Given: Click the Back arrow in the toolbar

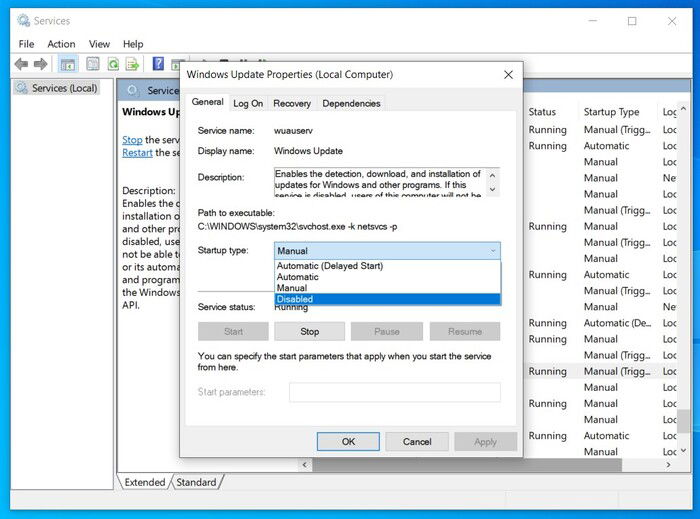Looking at the screenshot, I should point(21,64).
